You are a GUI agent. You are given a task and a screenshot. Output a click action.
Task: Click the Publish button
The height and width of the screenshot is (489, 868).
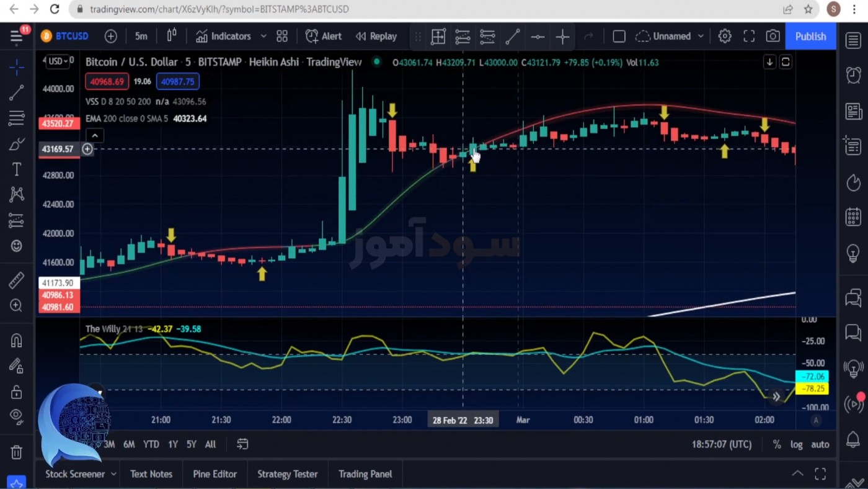810,36
